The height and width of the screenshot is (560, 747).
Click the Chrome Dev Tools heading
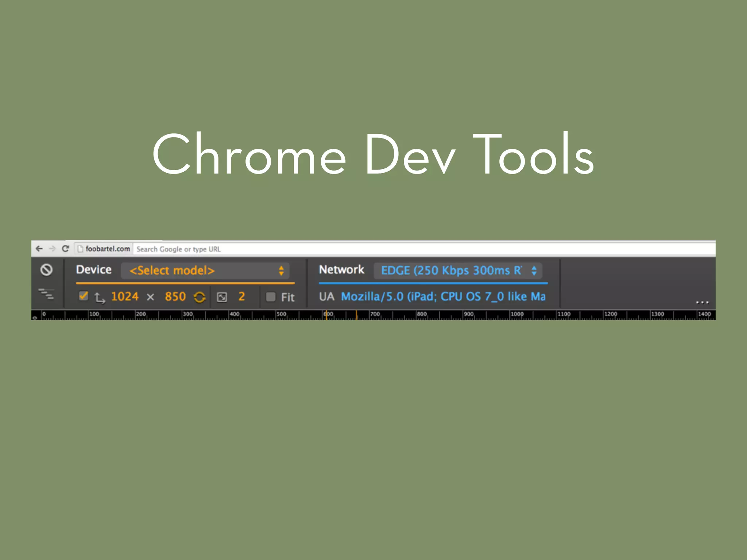(x=373, y=153)
